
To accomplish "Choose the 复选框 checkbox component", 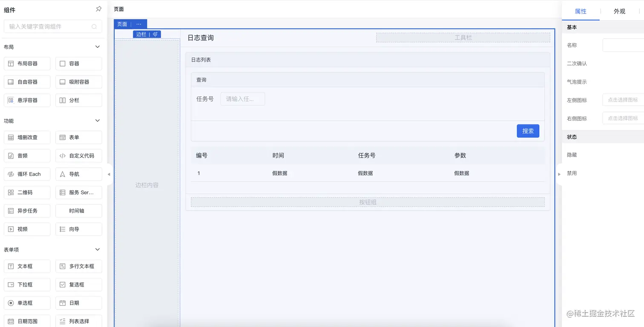I will click(79, 284).
